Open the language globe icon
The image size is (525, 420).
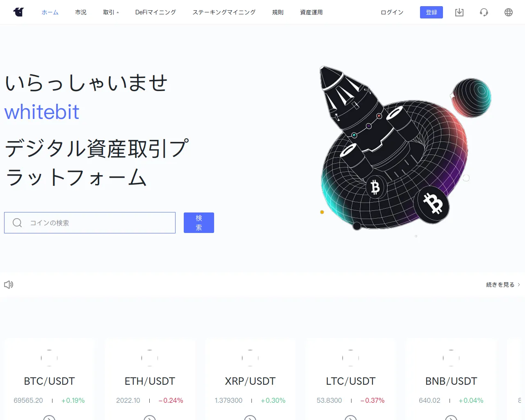coord(509,12)
